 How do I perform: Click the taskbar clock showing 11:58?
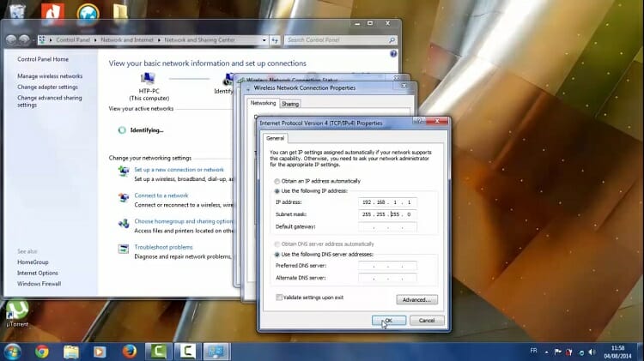(617, 352)
